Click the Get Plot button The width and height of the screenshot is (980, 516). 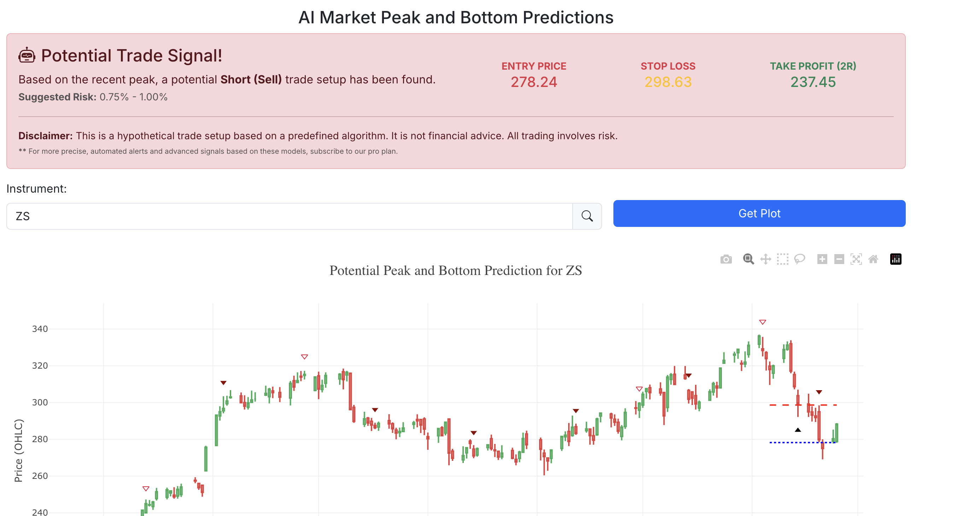759,213
